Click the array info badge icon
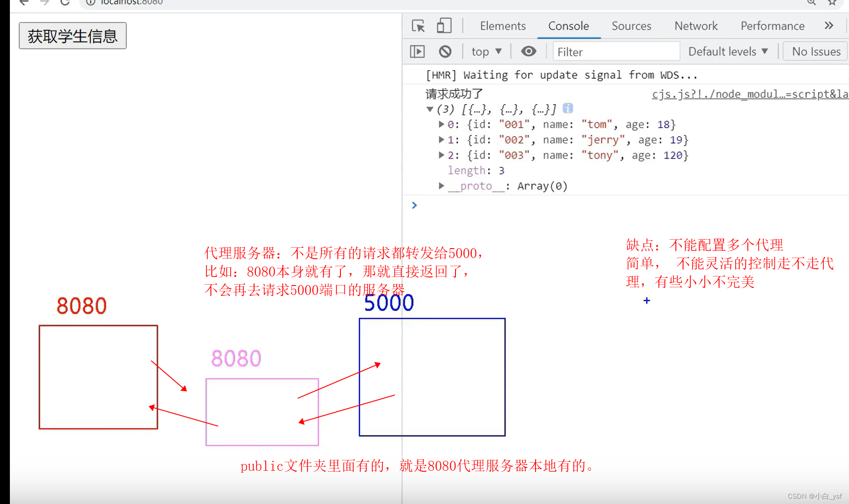 pos(568,108)
